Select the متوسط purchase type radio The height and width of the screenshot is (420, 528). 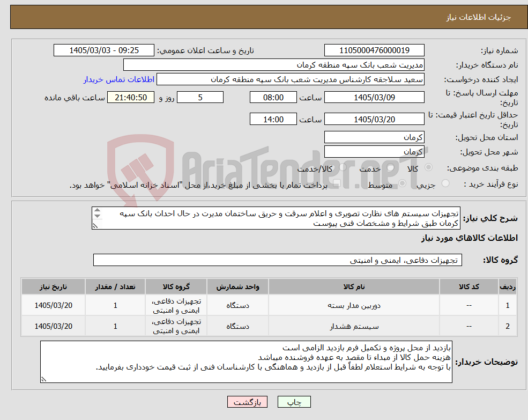click(x=403, y=183)
